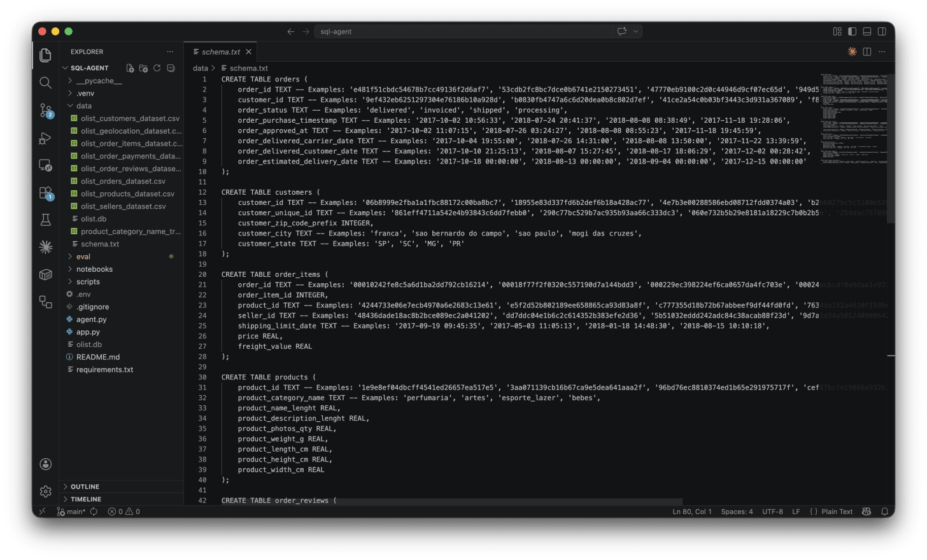This screenshot has width=927, height=560.
Task: Open Source Control showing 2 pending changes
Action: (45, 110)
